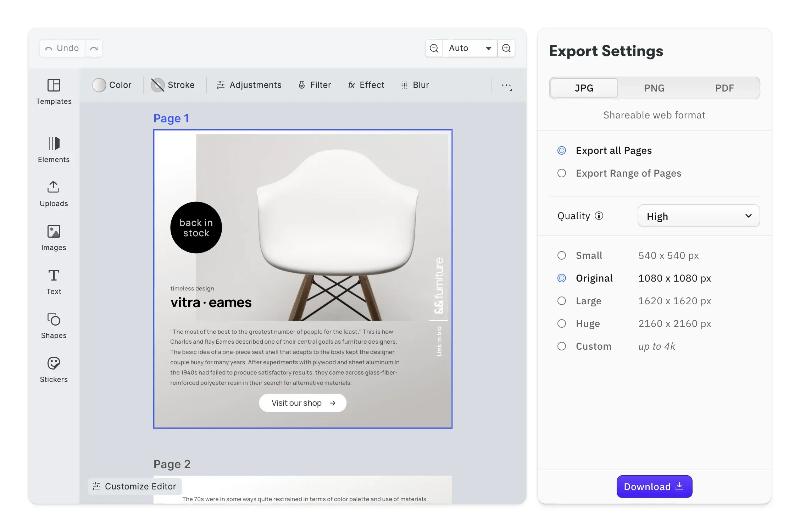800x532 pixels.
Task: Choose the Original 1080 x 1080 size
Action: 634,278
